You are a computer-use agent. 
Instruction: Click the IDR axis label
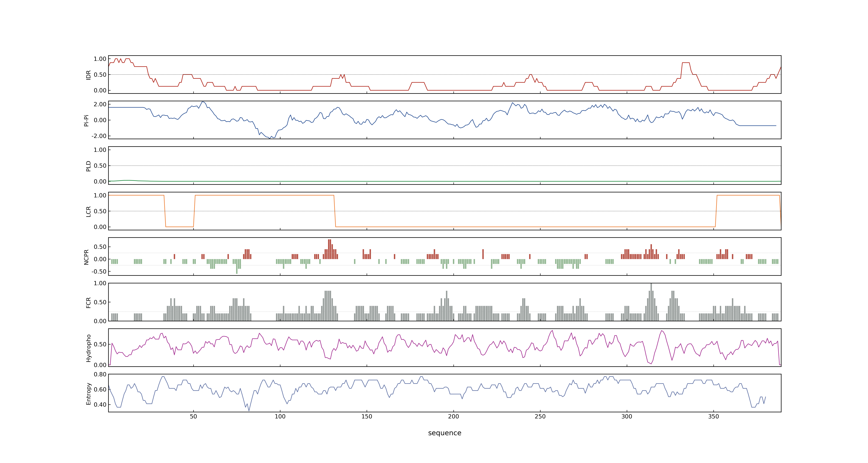[x=88, y=75]
